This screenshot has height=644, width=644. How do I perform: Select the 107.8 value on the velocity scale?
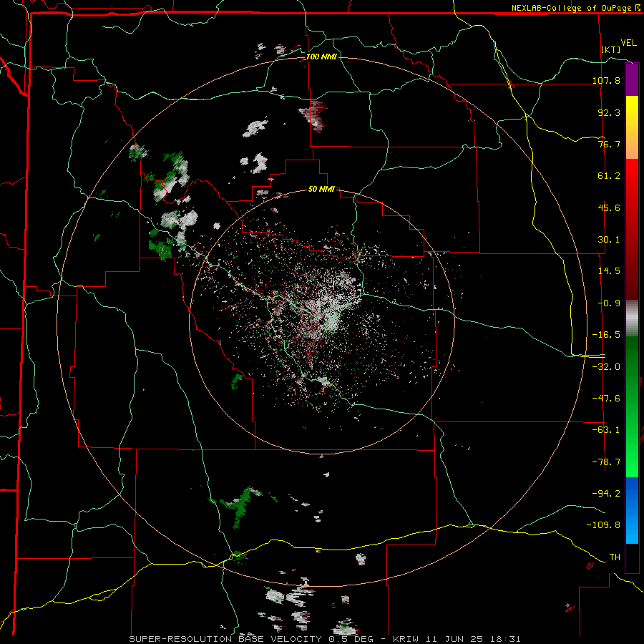(x=606, y=80)
